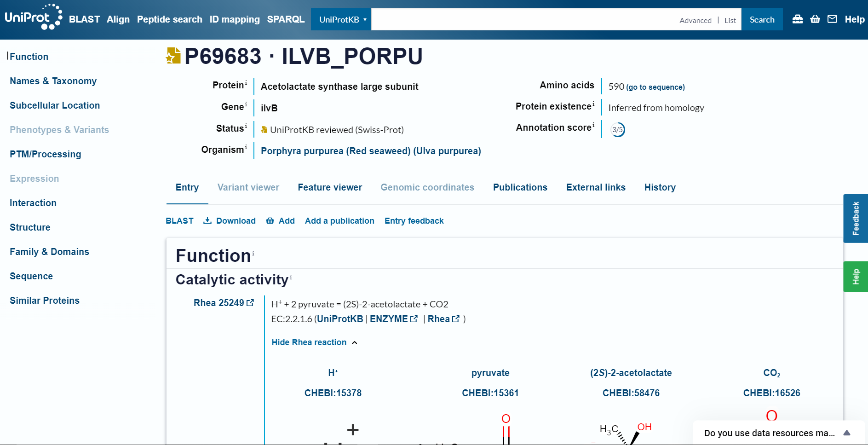Image resolution: width=868 pixels, height=445 pixels.
Task: Click Help in the header
Action: (x=855, y=19)
